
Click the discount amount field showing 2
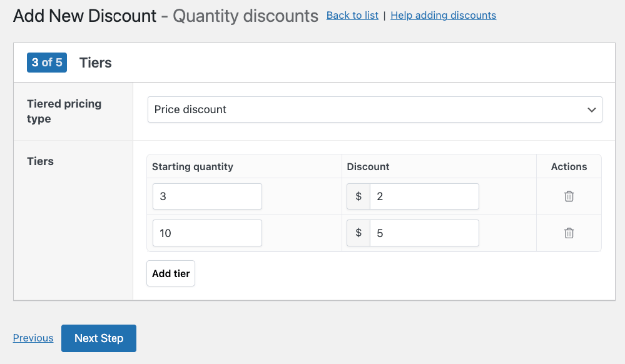coord(424,196)
